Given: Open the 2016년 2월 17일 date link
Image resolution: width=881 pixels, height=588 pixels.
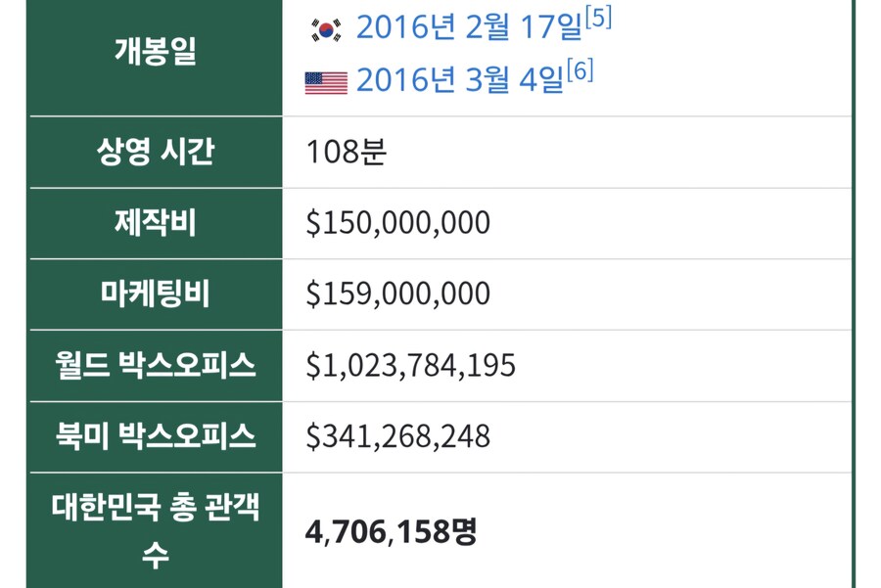Looking at the screenshot, I should click(469, 28).
